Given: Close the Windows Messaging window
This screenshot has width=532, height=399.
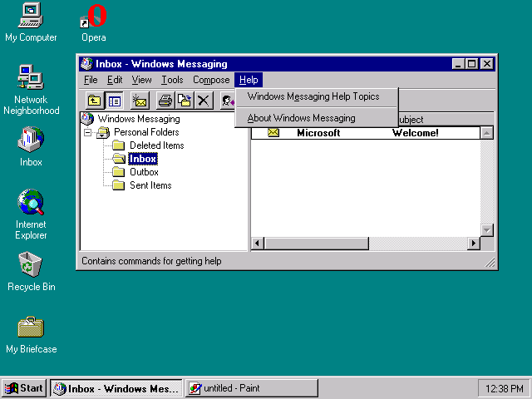Looking at the screenshot, I should (x=487, y=64).
